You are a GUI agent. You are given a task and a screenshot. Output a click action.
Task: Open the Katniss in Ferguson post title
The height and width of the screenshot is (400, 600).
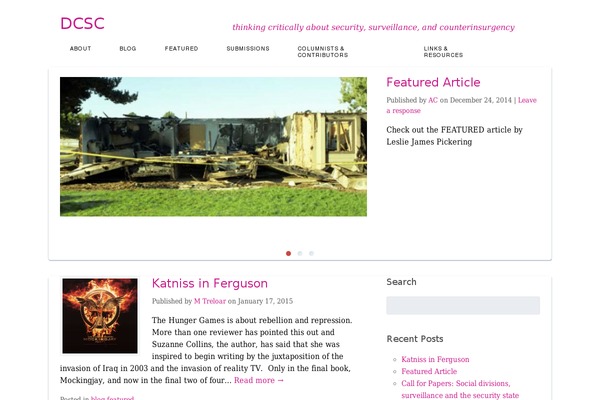click(x=210, y=283)
